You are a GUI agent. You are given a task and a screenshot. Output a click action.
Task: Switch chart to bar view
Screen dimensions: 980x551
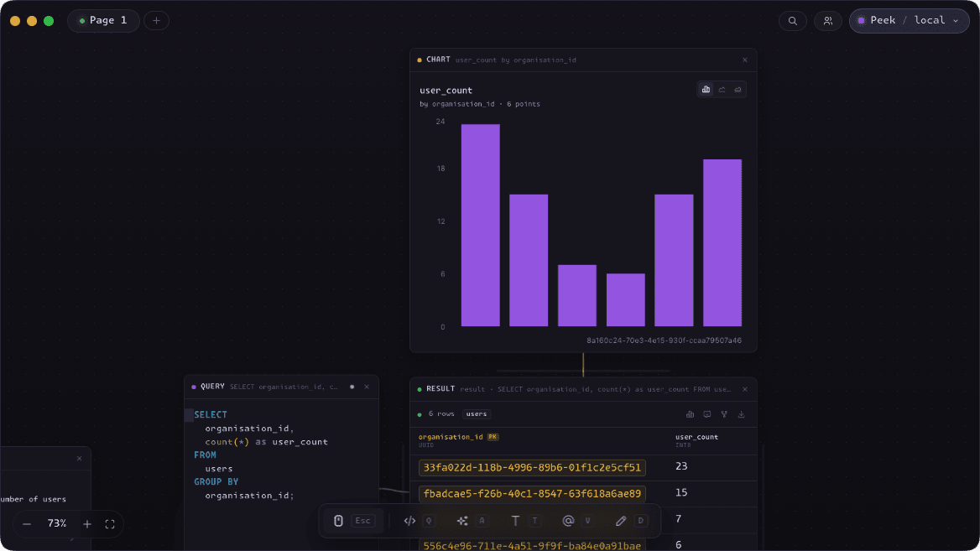point(706,90)
